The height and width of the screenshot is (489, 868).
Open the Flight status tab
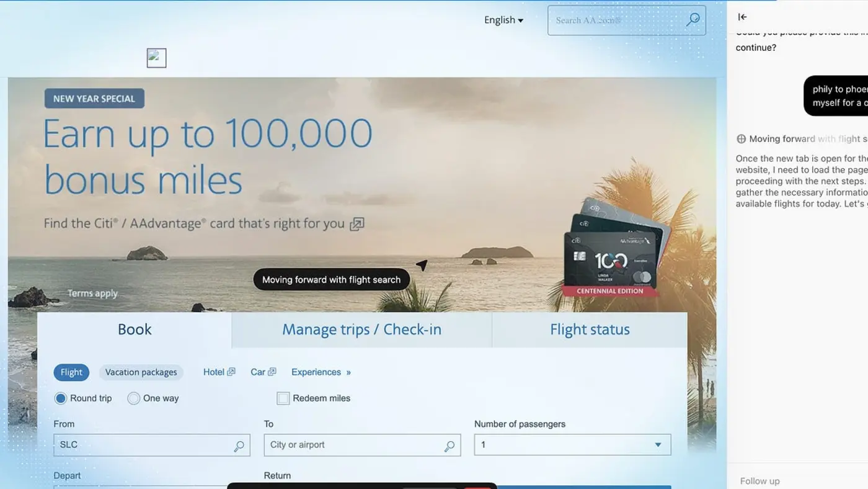[x=589, y=329]
